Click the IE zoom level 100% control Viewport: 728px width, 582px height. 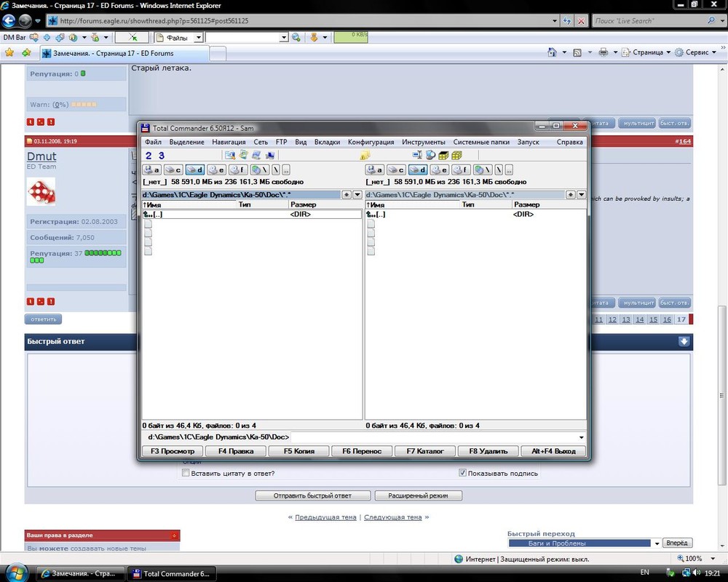click(x=695, y=558)
